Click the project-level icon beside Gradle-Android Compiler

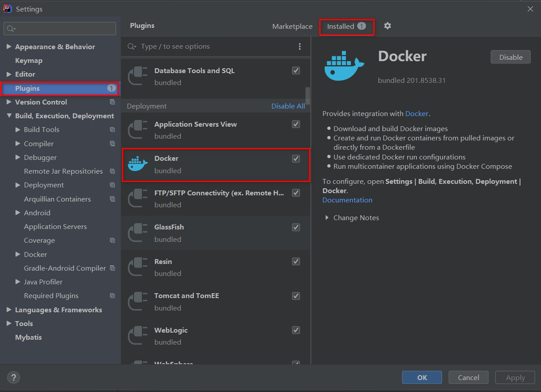click(x=112, y=268)
